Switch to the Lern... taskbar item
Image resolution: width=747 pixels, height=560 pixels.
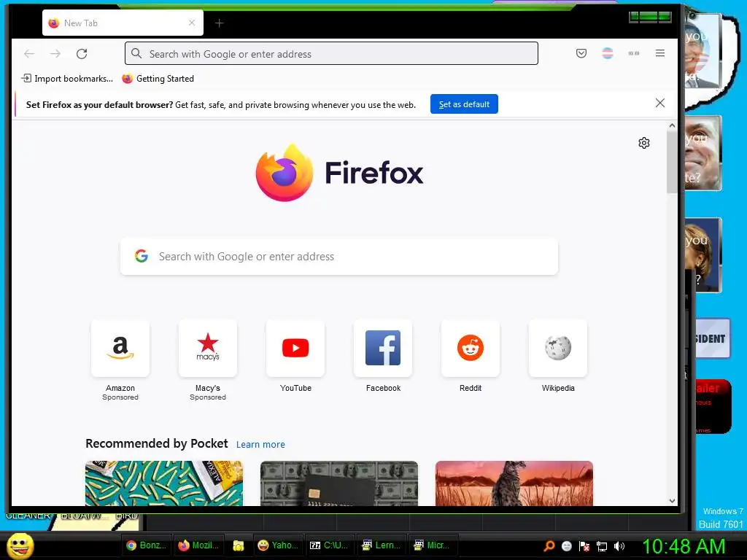pos(382,545)
